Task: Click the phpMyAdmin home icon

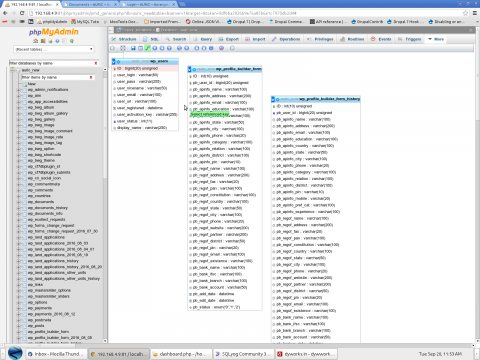Action: 36,41
